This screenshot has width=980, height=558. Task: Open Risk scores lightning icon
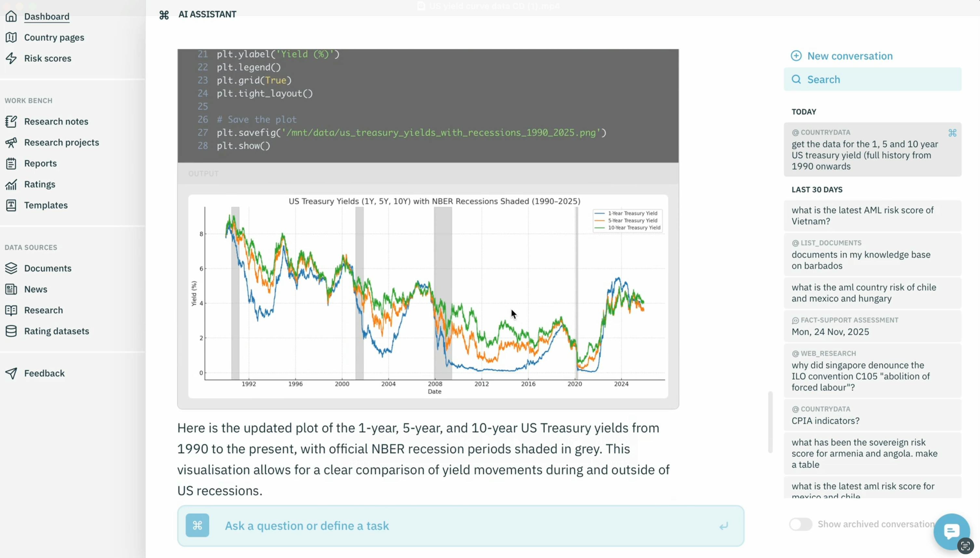(11, 58)
